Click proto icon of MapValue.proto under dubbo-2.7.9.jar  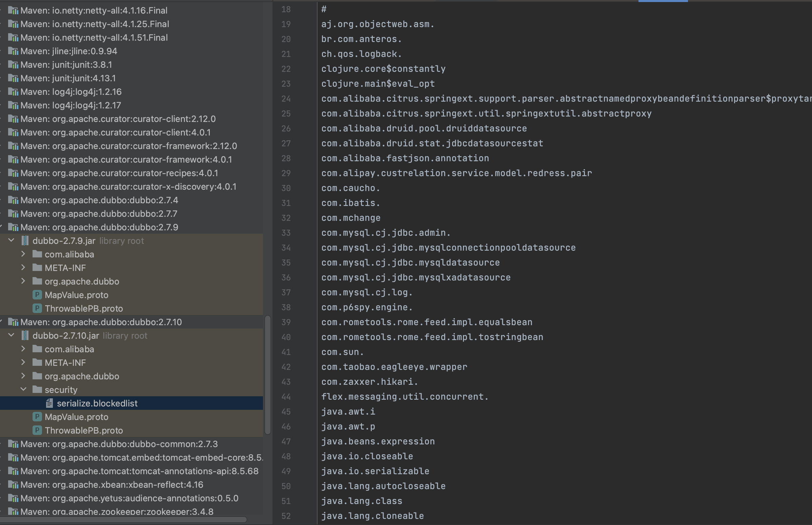pos(37,295)
